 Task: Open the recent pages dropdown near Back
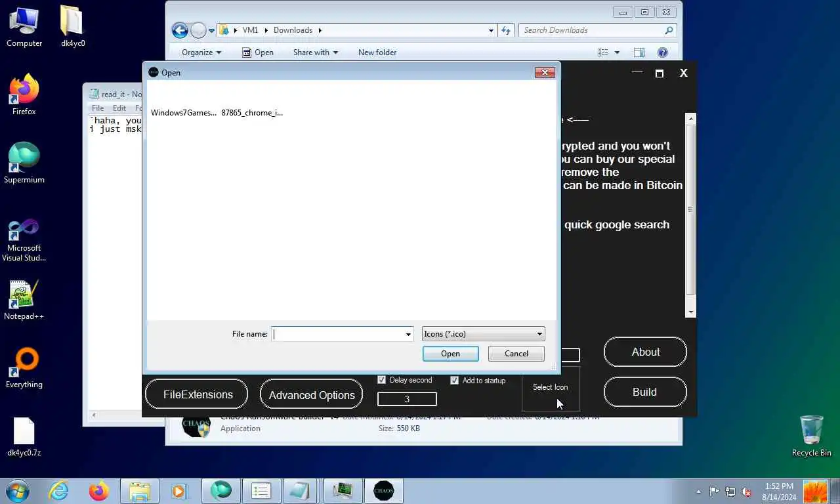tap(212, 30)
